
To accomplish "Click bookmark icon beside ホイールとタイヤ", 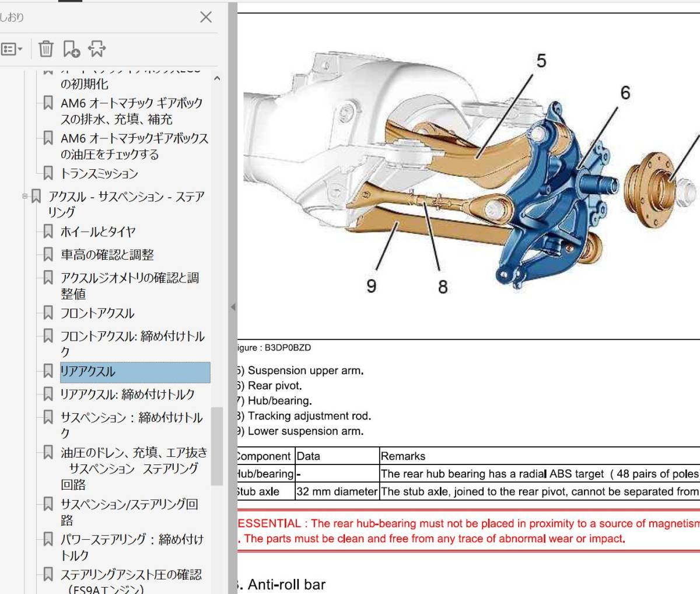I will coord(48,231).
